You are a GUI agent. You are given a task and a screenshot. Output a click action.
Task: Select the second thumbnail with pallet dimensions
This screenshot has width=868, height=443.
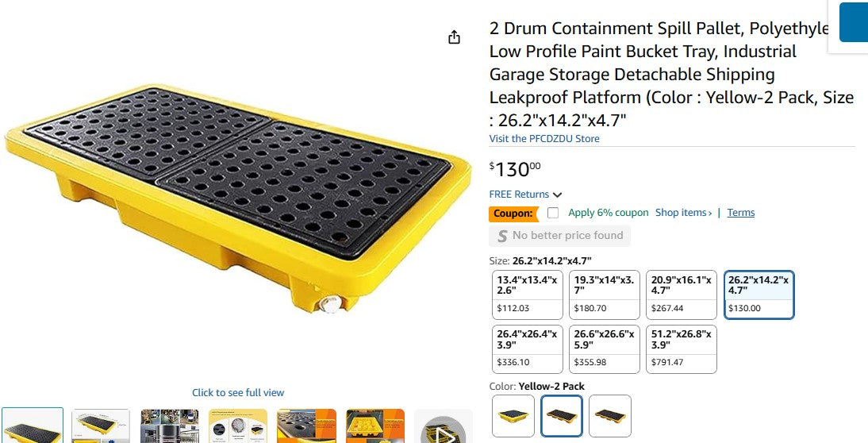[101, 426]
